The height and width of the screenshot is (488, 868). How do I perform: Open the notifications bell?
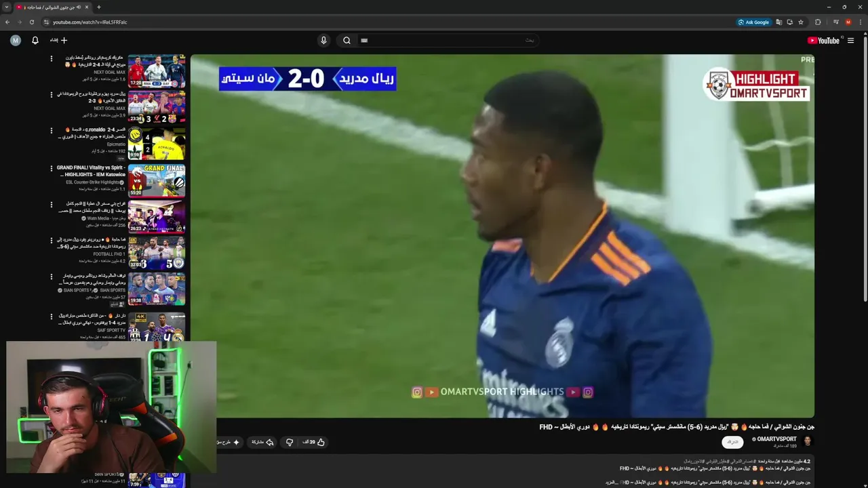(x=35, y=41)
